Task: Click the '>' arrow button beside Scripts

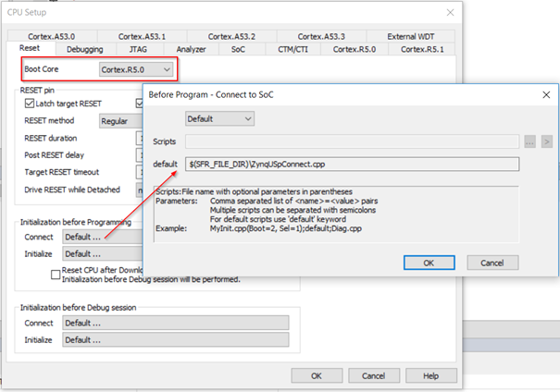Action: pos(546,141)
